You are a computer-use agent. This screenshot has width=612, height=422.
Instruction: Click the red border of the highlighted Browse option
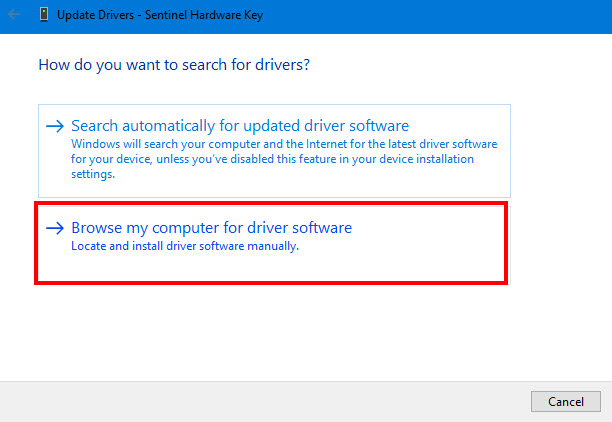271,203
